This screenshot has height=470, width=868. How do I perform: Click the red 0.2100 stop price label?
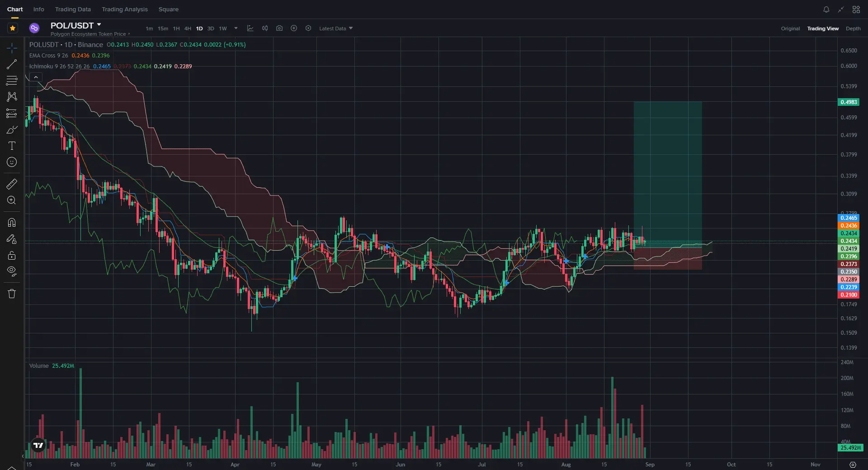click(x=849, y=295)
